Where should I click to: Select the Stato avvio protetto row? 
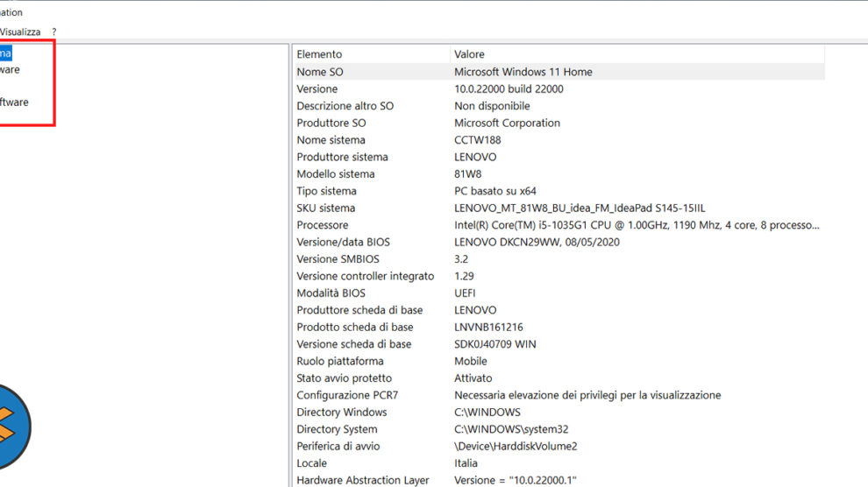click(x=344, y=378)
